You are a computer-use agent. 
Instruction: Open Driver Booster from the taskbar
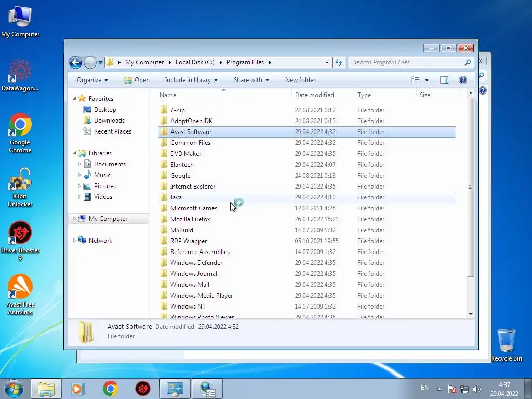click(x=143, y=389)
